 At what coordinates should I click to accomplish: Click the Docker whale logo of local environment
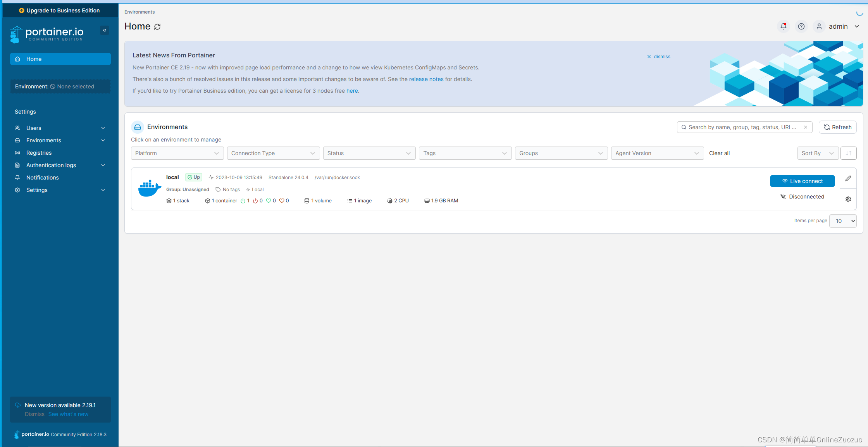(150, 188)
